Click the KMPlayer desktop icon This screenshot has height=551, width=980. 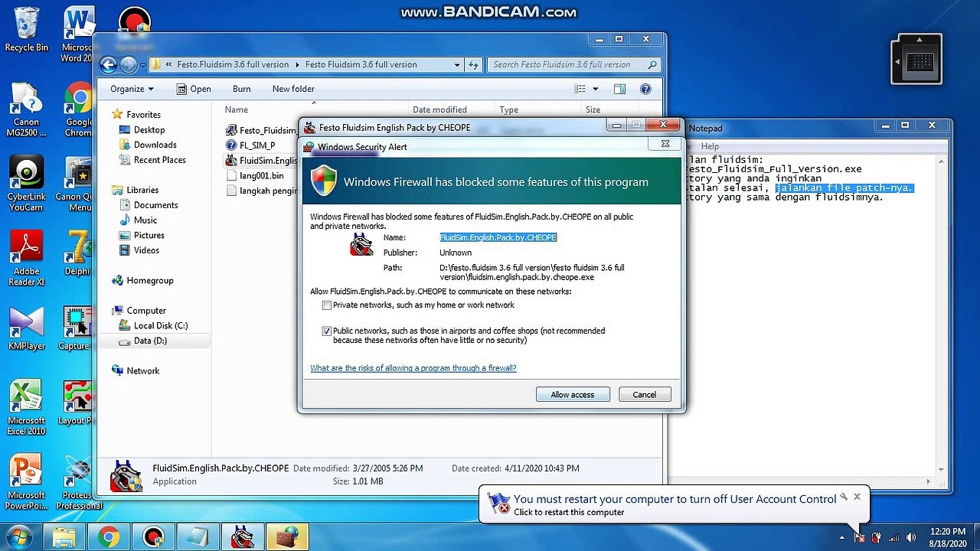pyautogui.click(x=26, y=329)
